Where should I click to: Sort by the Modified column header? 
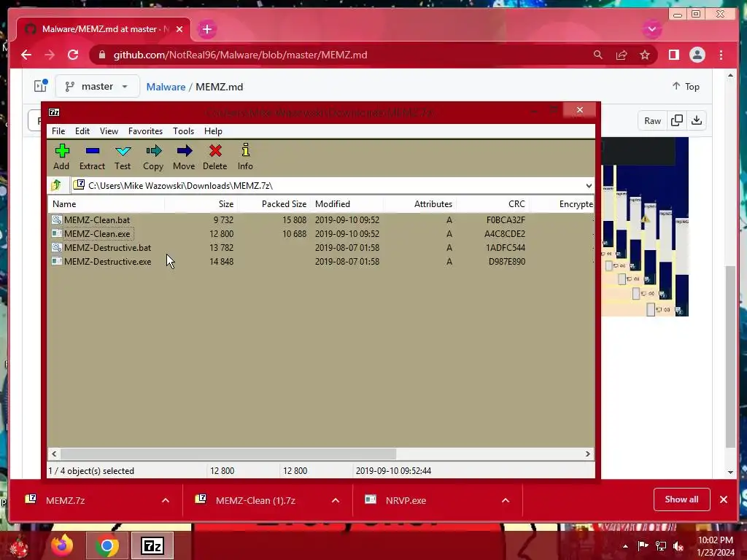(347, 204)
